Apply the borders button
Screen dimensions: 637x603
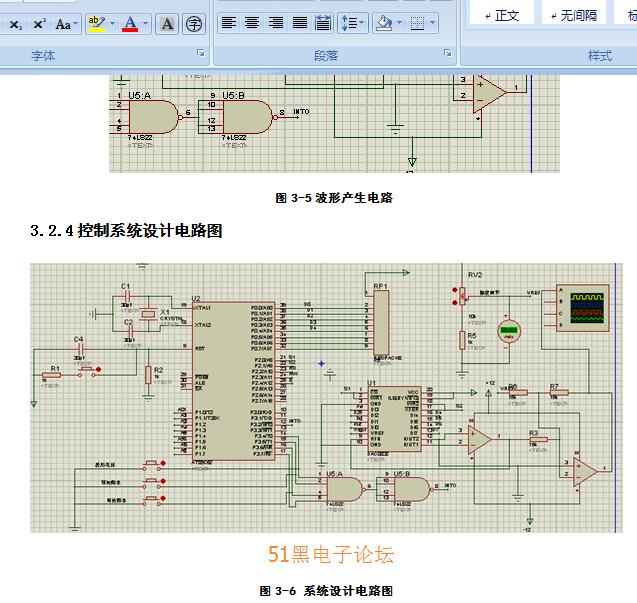[x=417, y=23]
